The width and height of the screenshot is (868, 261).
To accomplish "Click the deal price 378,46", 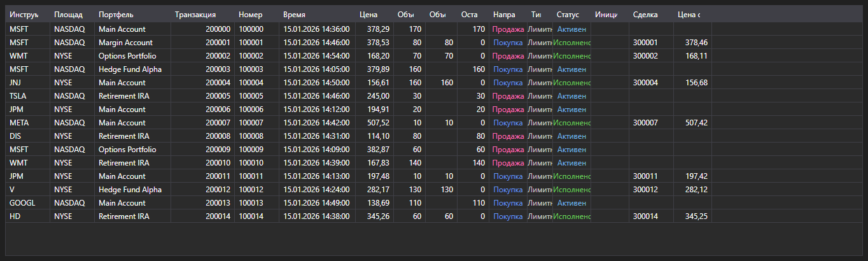I will 696,42.
